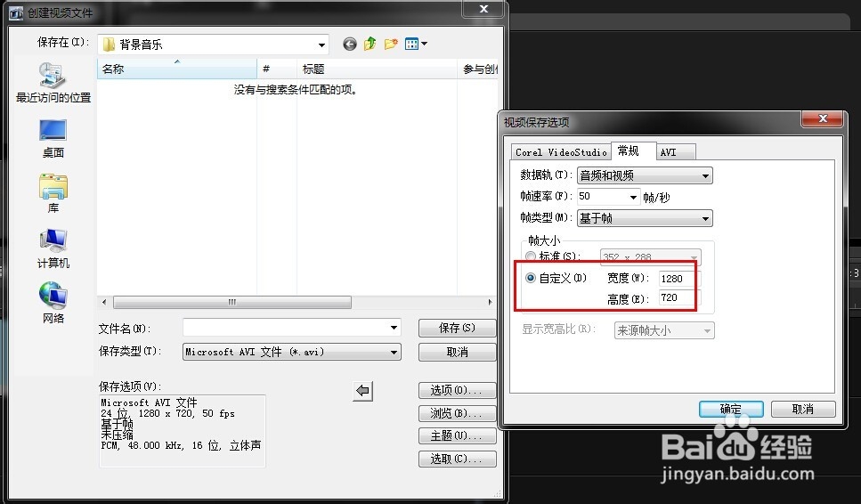Open the view menu icon
The height and width of the screenshot is (504, 861).
(416, 44)
